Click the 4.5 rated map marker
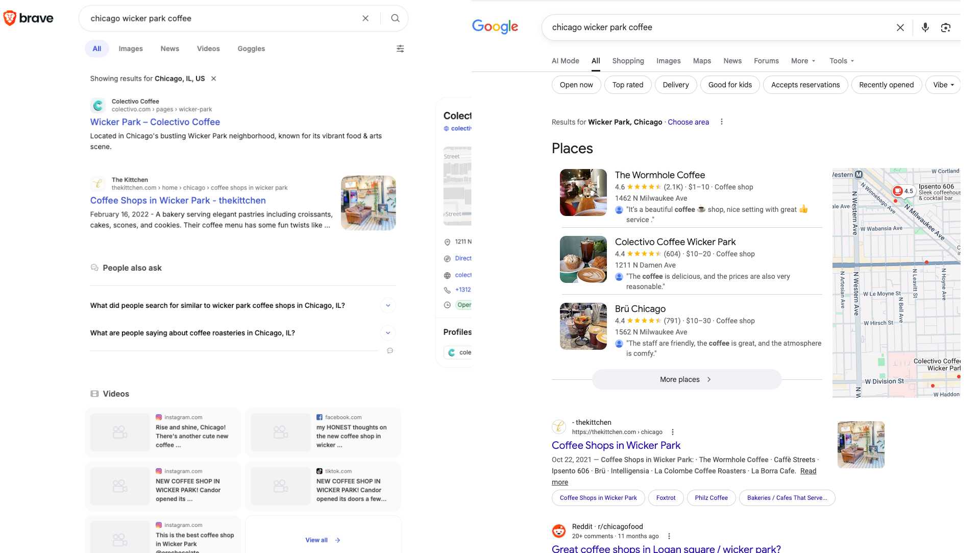Image resolution: width=980 pixels, height=553 pixels. (x=903, y=191)
